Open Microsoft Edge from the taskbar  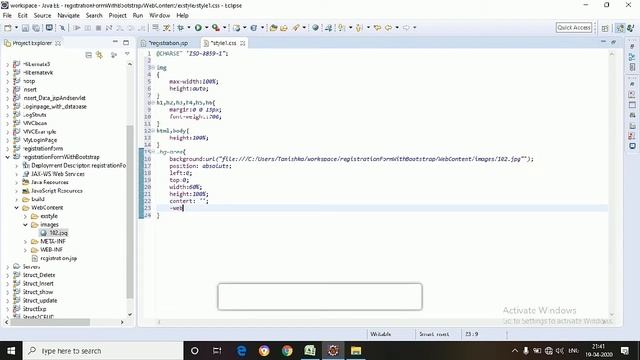coord(241,351)
